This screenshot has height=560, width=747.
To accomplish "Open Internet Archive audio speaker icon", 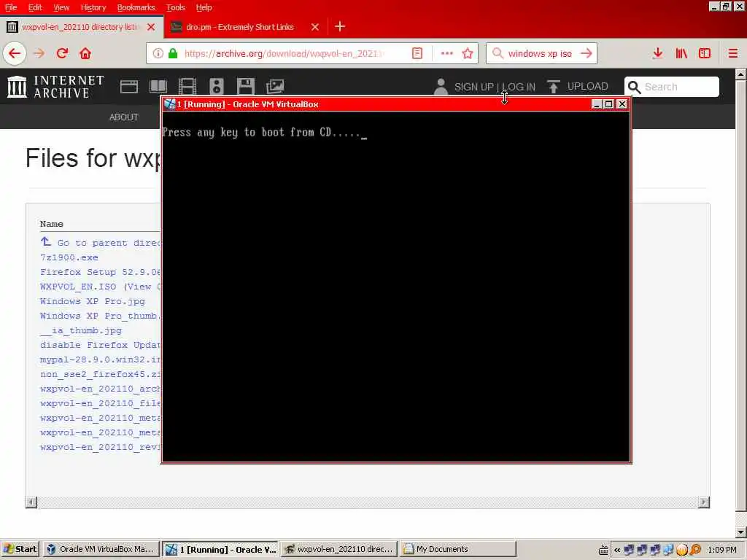I will (216, 87).
